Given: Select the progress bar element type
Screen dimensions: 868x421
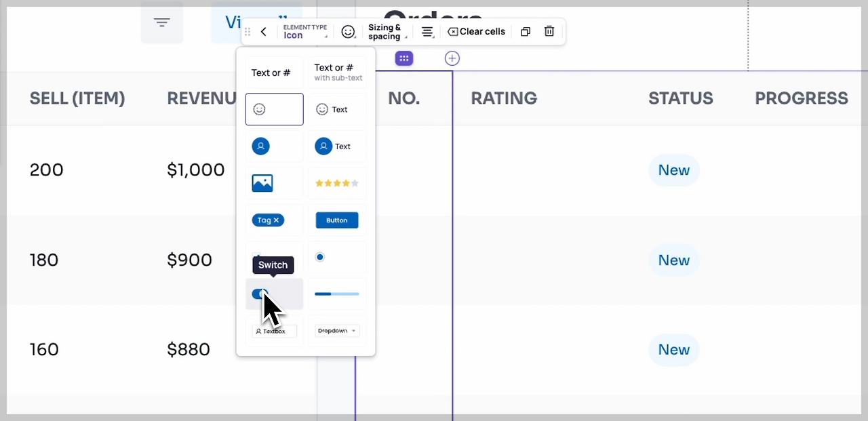Looking at the screenshot, I should click(x=337, y=294).
